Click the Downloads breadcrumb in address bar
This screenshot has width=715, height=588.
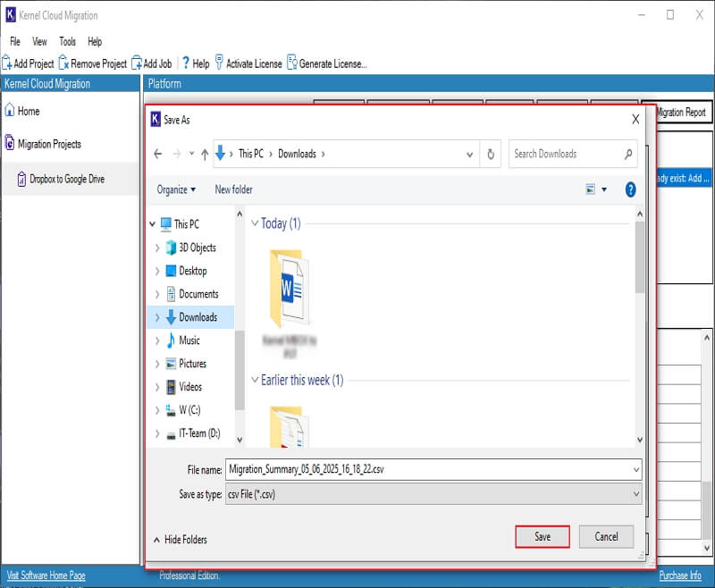[x=297, y=154]
